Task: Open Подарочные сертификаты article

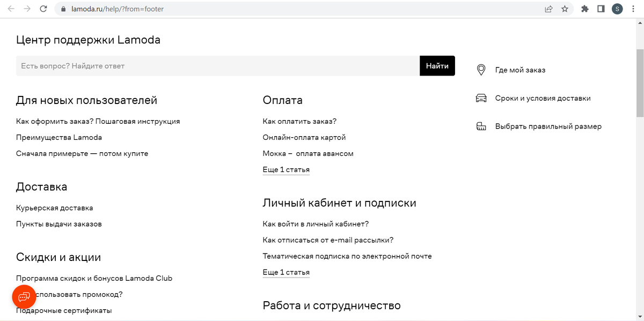Action: coord(64,310)
